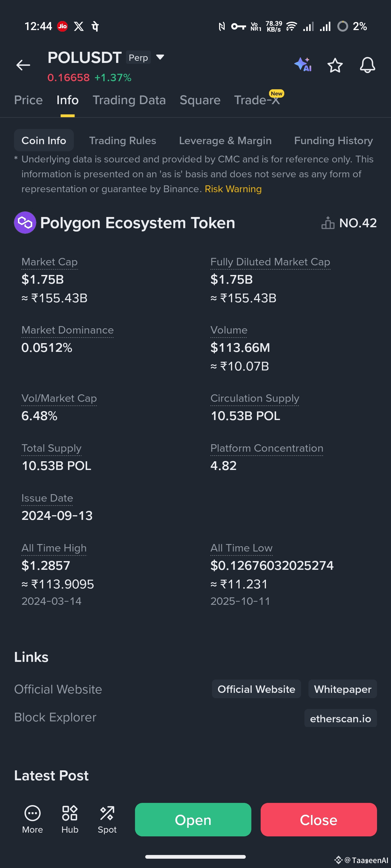Open the Trade-X tab
The image size is (391, 868).
tap(257, 100)
